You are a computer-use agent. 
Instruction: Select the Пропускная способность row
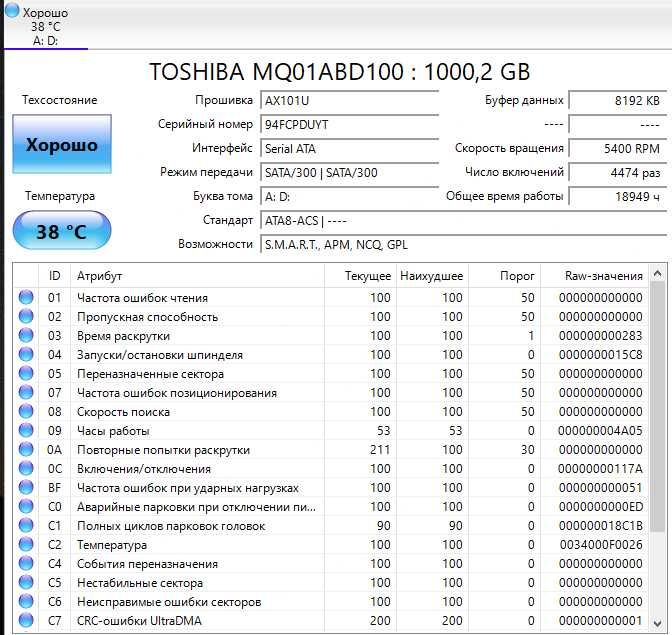[x=331, y=316]
